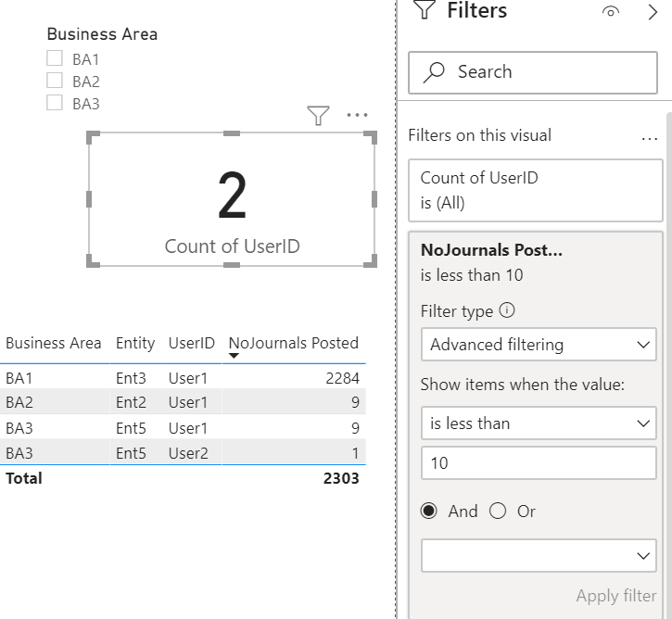This screenshot has height=619, width=672.
Task: Click Apply filter
Action: 615,596
